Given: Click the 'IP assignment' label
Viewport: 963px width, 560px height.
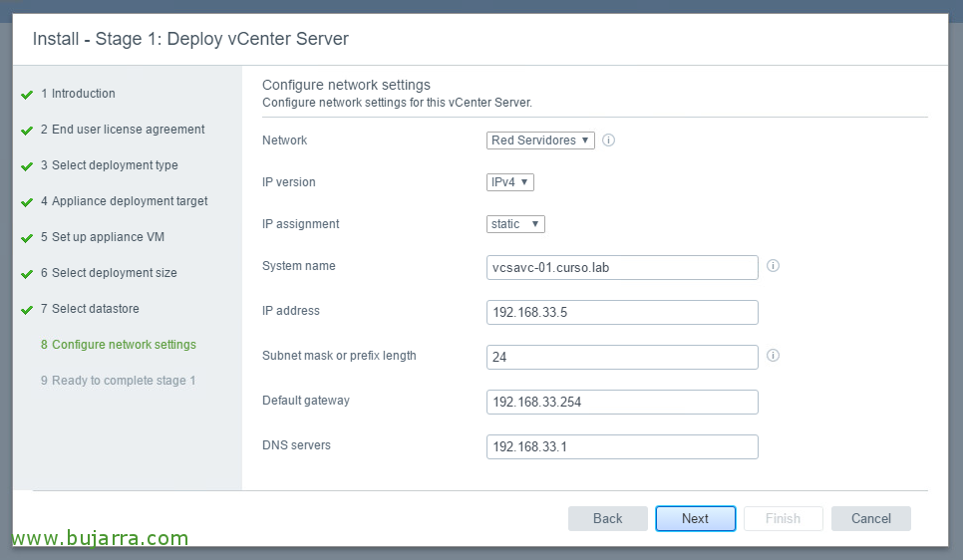Looking at the screenshot, I should pos(300,224).
